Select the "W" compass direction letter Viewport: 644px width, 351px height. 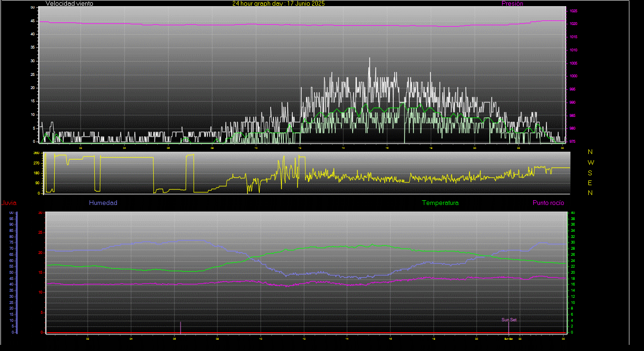[591, 163]
